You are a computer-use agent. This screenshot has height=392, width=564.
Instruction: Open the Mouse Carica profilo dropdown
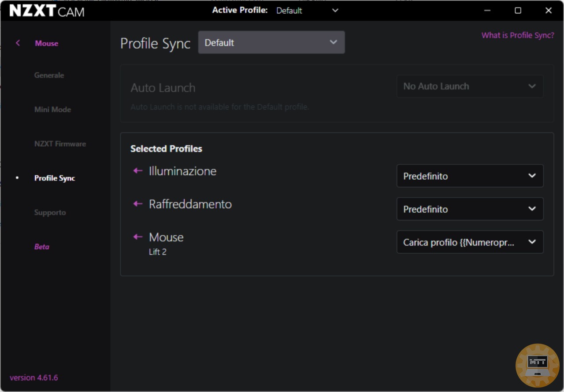point(470,242)
